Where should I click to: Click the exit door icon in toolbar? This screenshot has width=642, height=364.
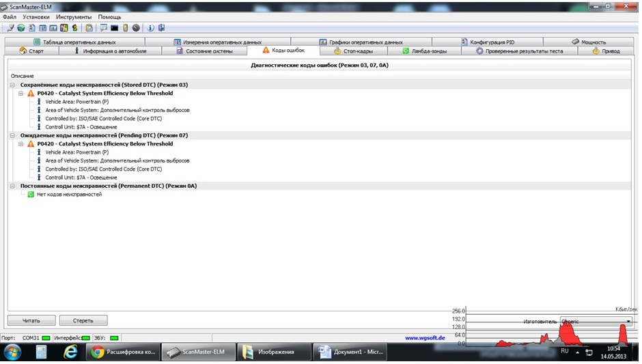click(162, 28)
